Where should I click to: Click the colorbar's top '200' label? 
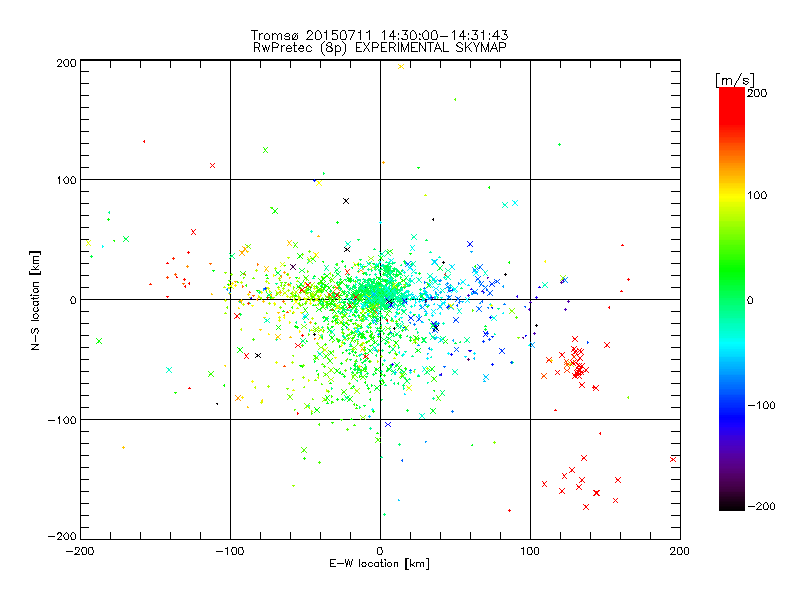757,93
